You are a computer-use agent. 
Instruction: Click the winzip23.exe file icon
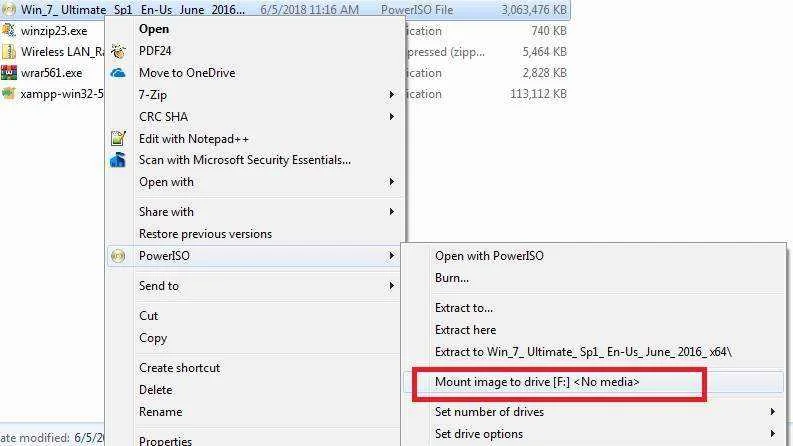click(9, 30)
